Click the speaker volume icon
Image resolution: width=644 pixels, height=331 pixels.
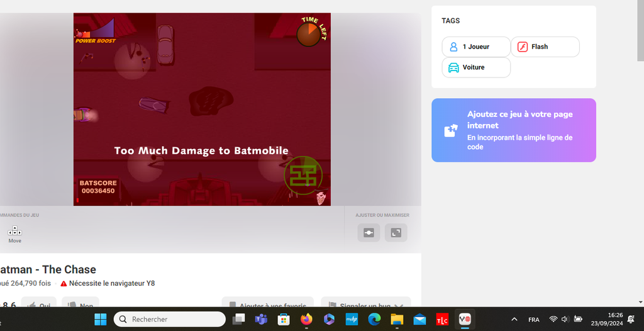565,319
